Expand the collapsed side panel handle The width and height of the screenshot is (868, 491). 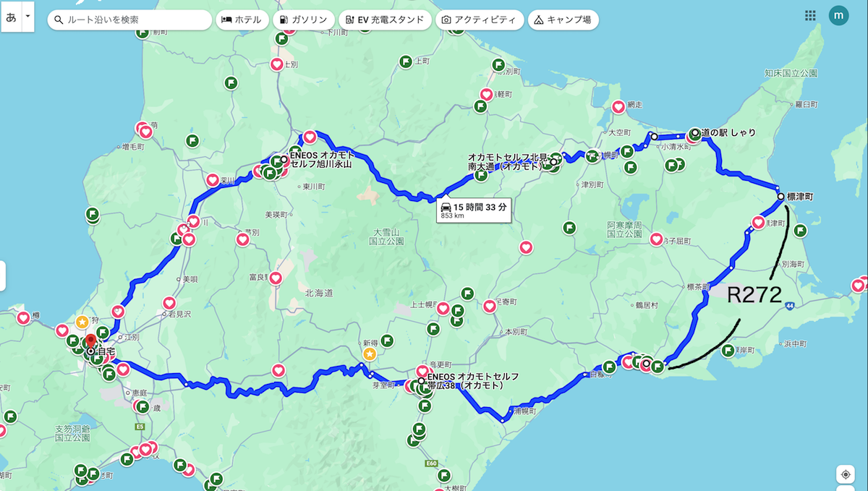tap(3, 276)
